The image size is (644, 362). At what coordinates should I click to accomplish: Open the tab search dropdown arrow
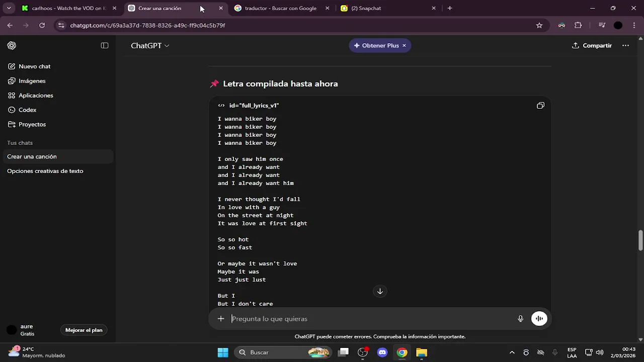click(x=9, y=9)
